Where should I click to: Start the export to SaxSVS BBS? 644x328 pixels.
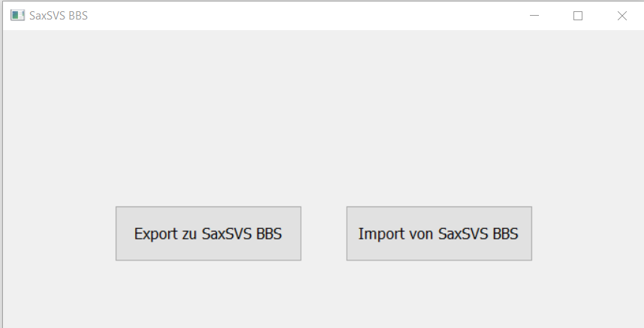coord(208,233)
